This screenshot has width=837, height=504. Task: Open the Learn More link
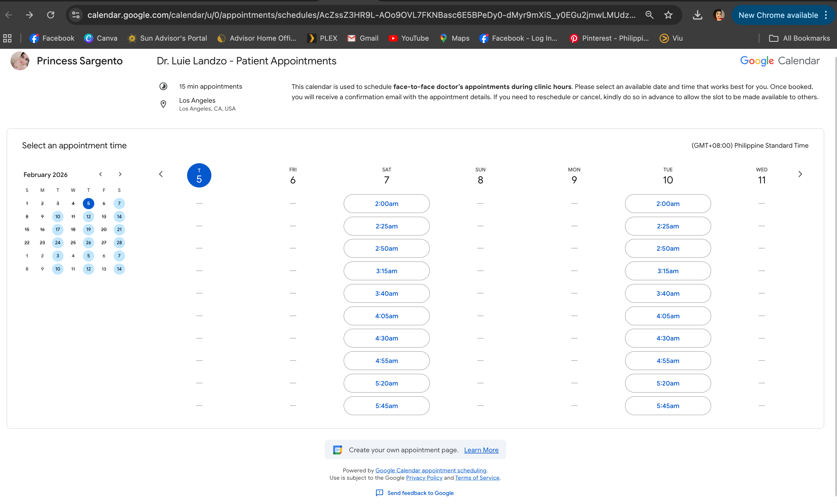point(481,450)
